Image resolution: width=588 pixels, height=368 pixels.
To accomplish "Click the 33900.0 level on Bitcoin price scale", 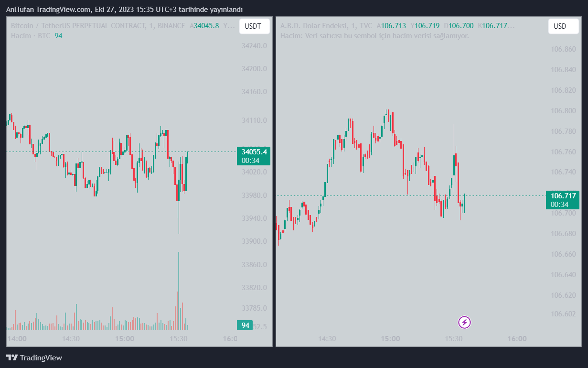I will 254,241.
